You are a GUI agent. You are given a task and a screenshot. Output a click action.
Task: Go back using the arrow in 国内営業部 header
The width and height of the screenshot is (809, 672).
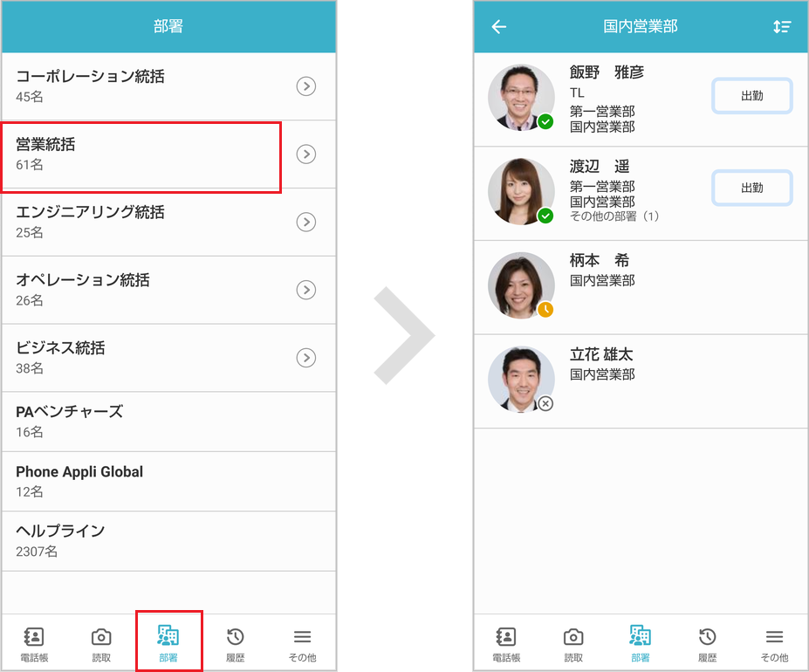499,26
